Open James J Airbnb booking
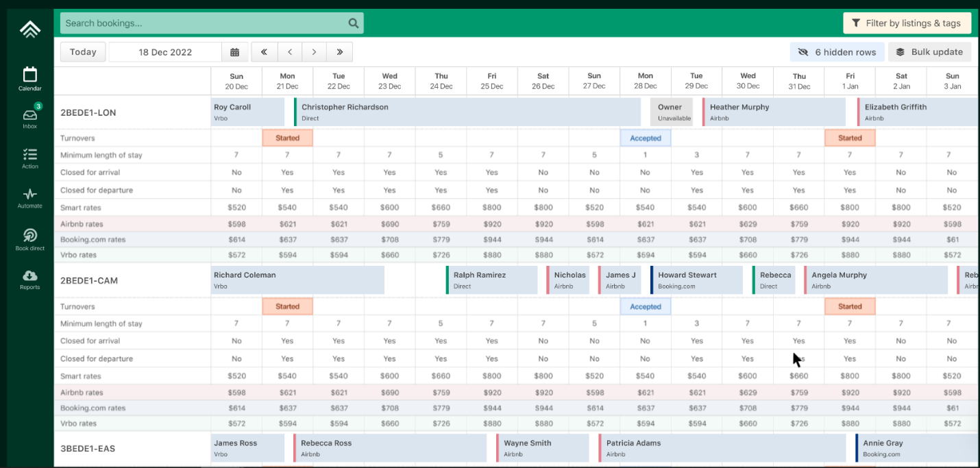This screenshot has height=468, width=980. coord(620,280)
